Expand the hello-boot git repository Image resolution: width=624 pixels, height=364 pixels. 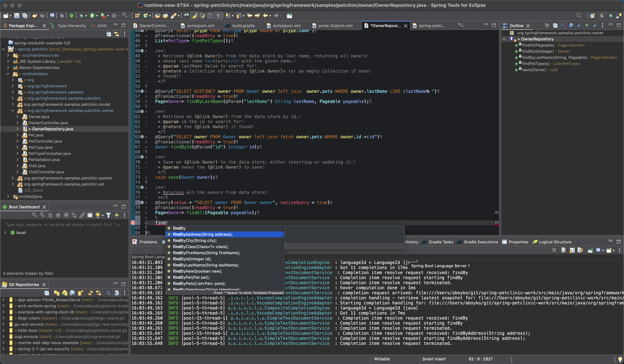click(x=3, y=331)
